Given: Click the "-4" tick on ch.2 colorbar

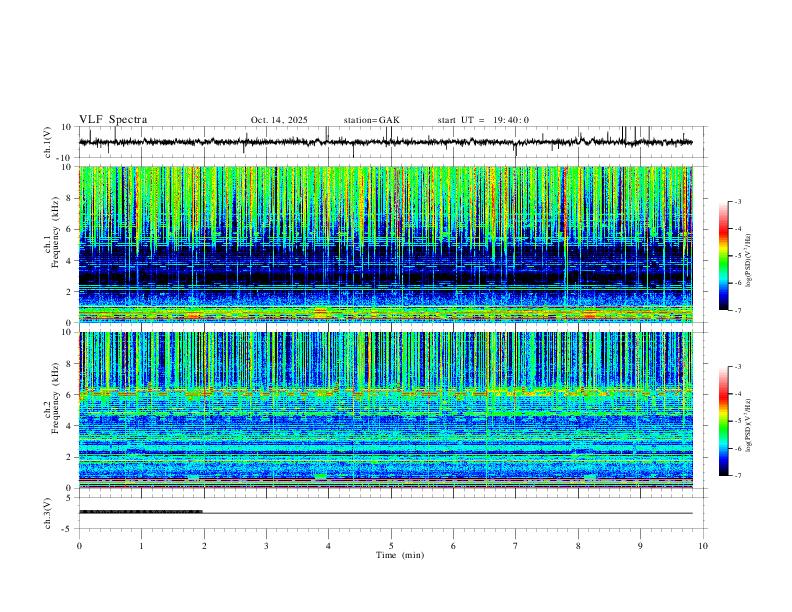Looking at the screenshot, I should (x=738, y=394).
